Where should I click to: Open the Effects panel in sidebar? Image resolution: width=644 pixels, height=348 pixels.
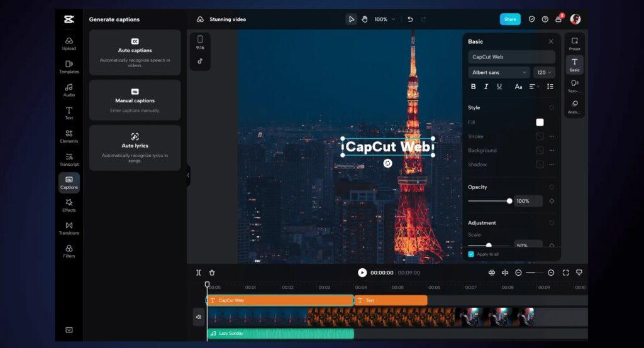pyautogui.click(x=69, y=205)
